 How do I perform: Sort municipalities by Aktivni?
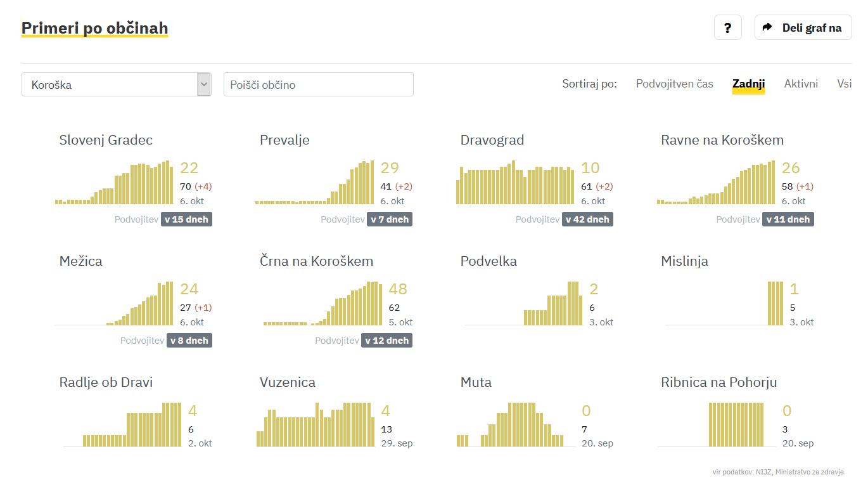[801, 84]
